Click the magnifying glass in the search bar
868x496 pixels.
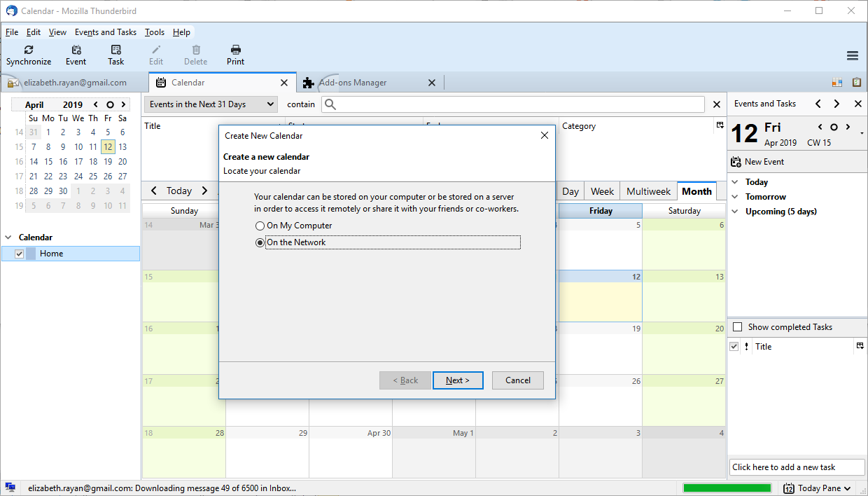tap(330, 104)
